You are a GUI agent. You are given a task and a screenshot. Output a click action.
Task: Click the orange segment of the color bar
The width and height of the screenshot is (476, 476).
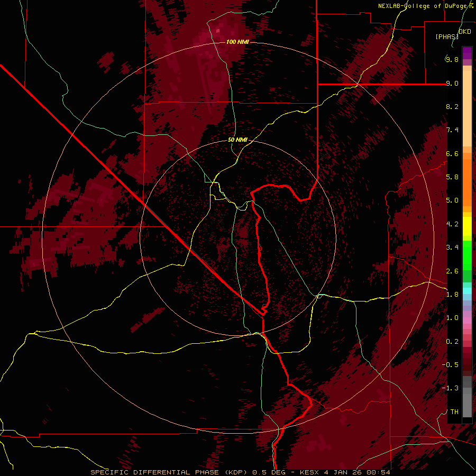(x=467, y=182)
